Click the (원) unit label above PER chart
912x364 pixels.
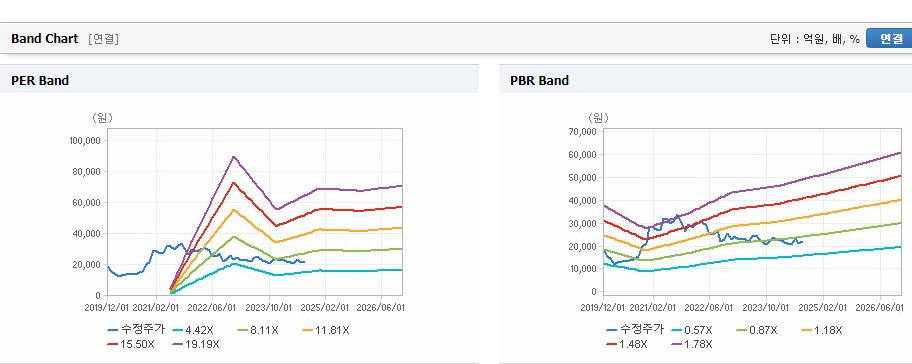coord(103,118)
